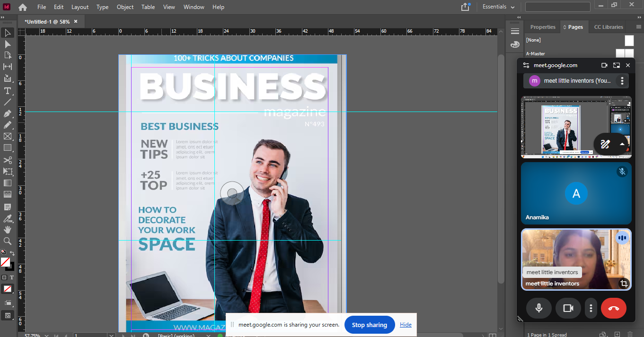Image resolution: width=644 pixels, height=337 pixels.
Task: Click the Hide link in sharing bar
Action: coord(406,325)
